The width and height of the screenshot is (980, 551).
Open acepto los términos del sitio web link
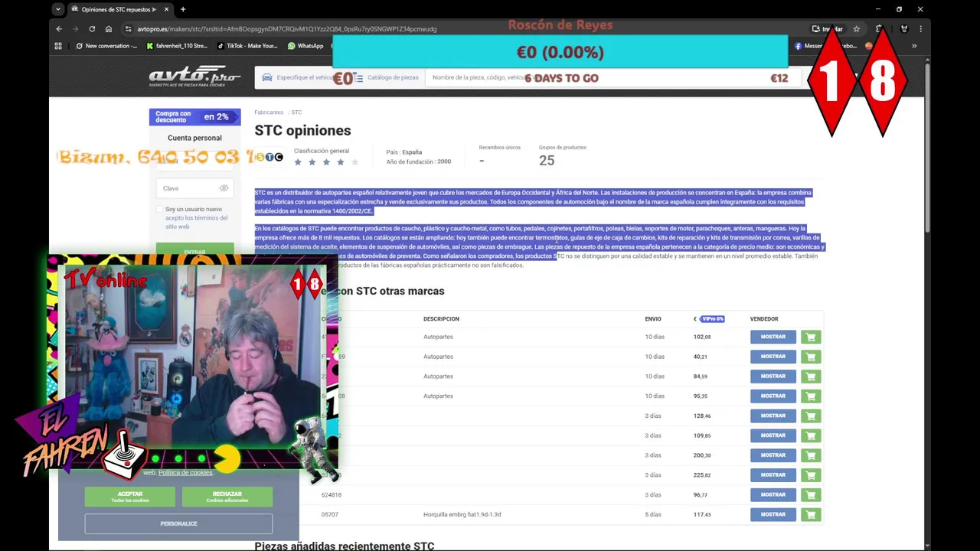[x=196, y=222]
